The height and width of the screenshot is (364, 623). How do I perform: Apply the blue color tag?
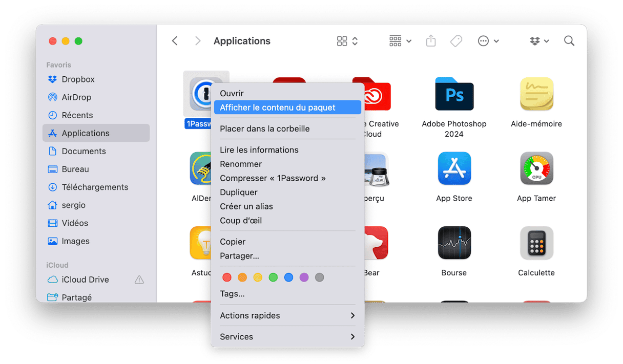288,277
